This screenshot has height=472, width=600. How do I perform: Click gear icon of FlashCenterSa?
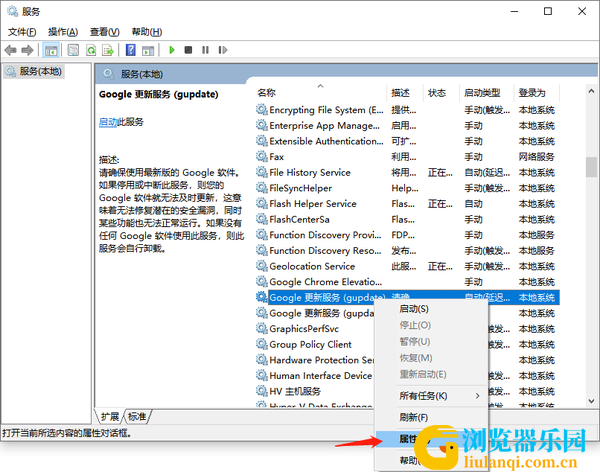click(x=262, y=219)
